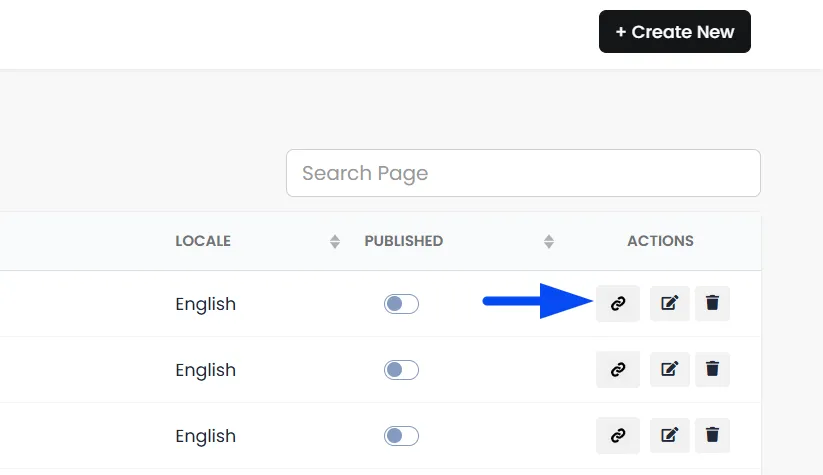Select English locale in third row
Image resolution: width=823 pixels, height=475 pixels.
(x=205, y=437)
